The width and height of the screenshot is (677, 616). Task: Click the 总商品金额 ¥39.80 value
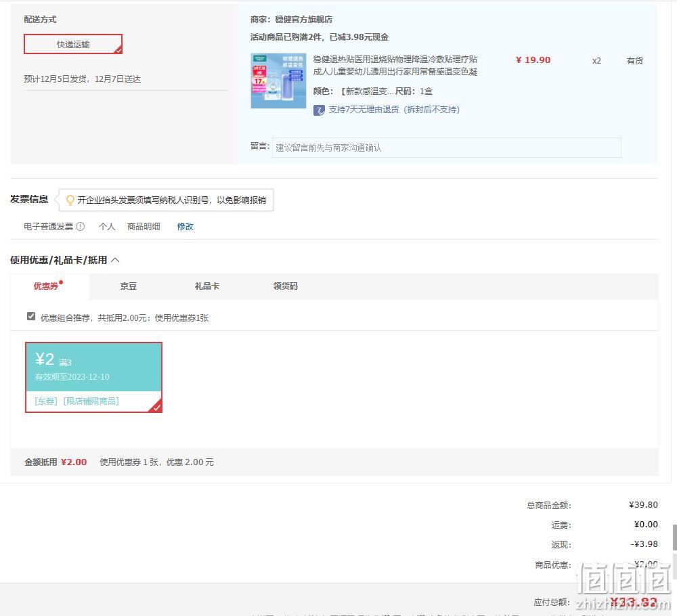[x=643, y=504]
